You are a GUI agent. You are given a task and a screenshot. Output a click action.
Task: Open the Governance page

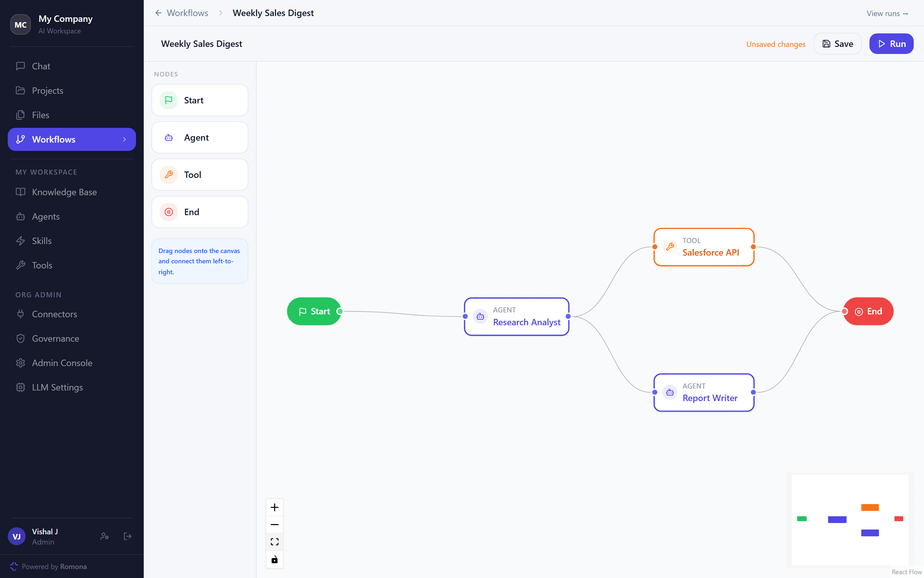pos(72,339)
